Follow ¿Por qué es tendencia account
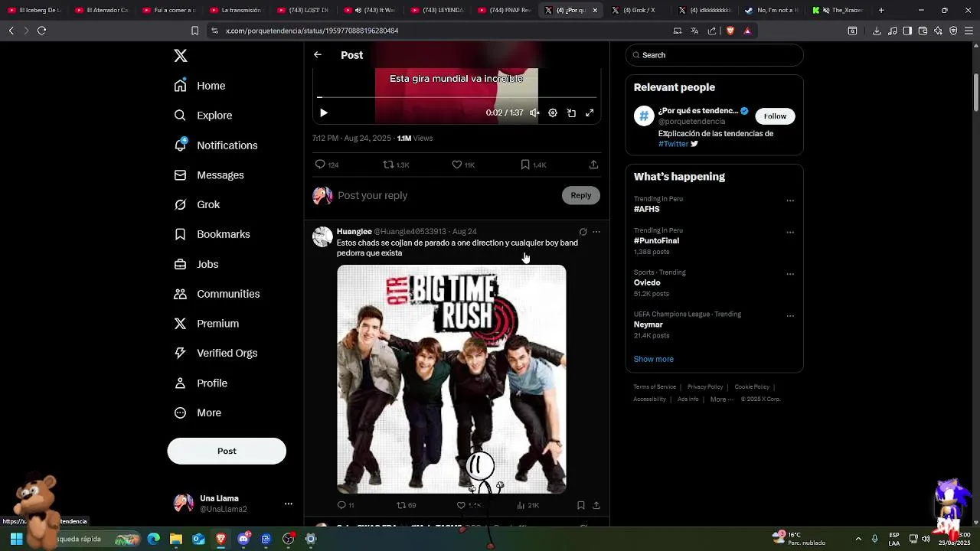The width and height of the screenshot is (980, 551). click(775, 116)
